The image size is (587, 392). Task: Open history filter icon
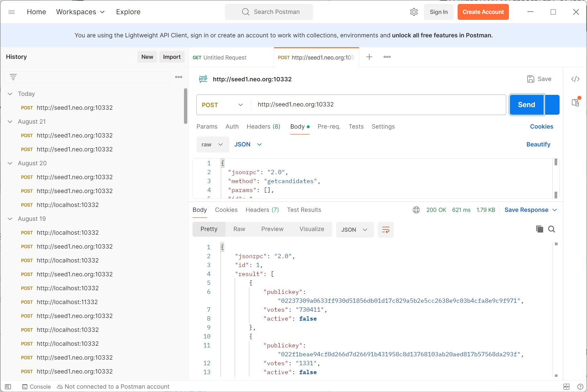coord(13,77)
